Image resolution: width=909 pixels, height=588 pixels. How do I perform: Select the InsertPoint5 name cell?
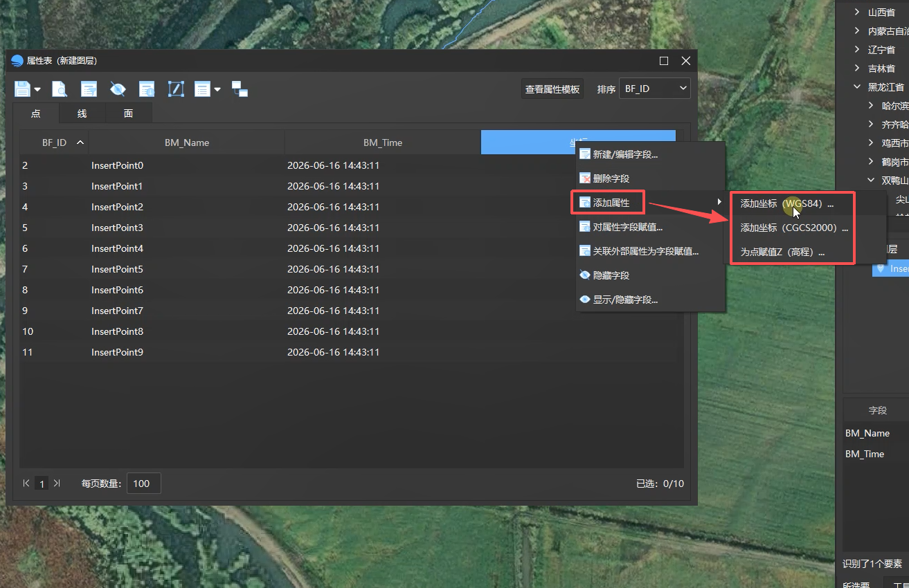pyautogui.click(x=187, y=269)
